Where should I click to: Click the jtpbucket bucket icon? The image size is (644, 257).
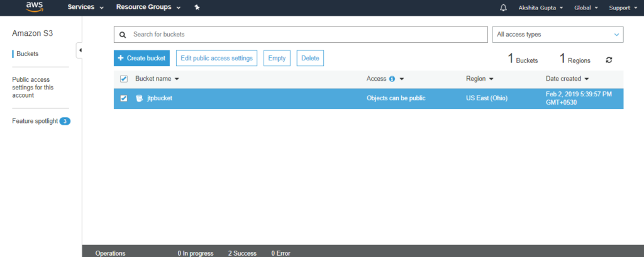coord(140,98)
